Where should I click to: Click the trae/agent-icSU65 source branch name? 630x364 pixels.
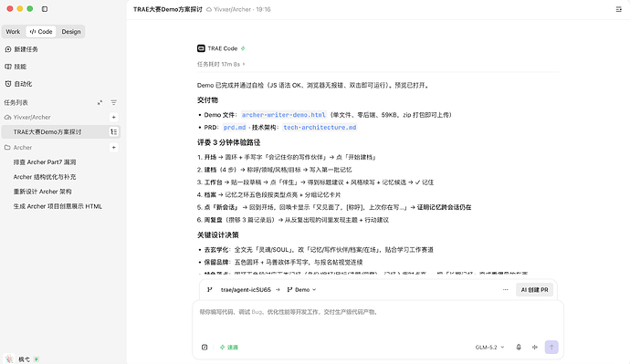[246, 290]
